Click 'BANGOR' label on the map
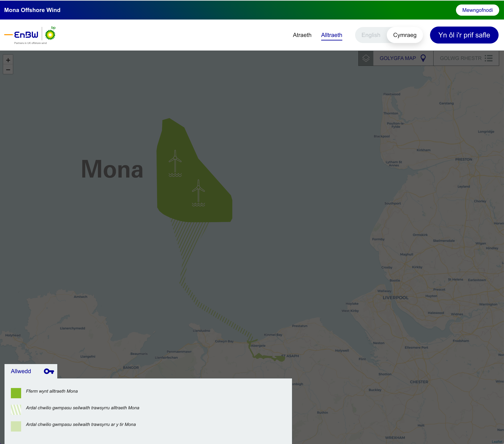504x444 pixels. (x=131, y=367)
